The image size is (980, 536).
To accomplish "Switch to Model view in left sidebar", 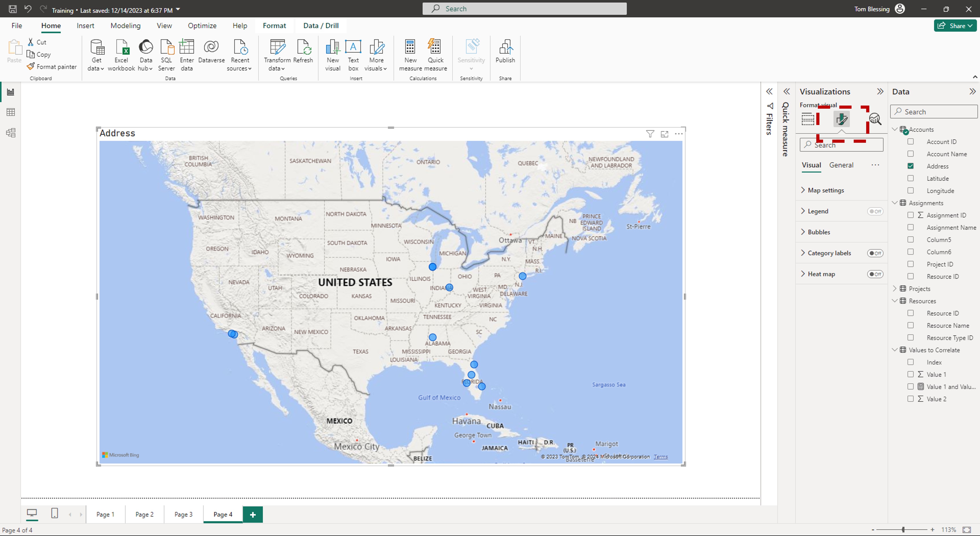I will [x=11, y=133].
